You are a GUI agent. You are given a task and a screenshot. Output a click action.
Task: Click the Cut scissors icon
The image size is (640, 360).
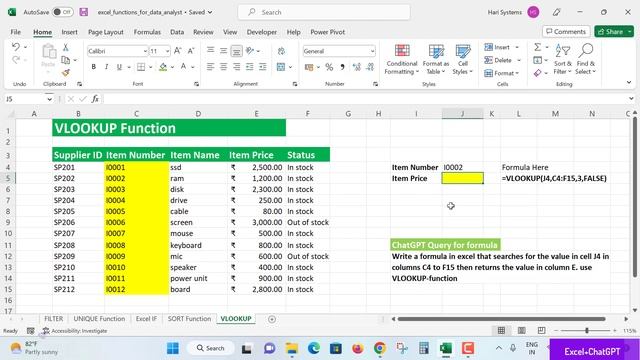(65, 48)
